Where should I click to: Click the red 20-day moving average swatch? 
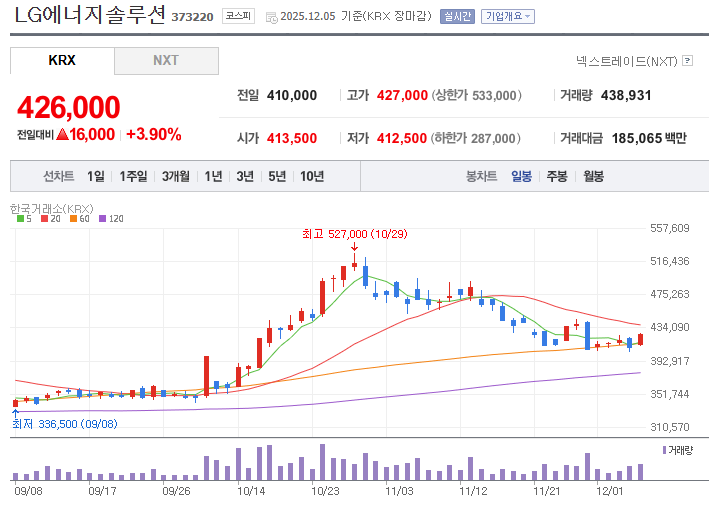[x=44, y=219]
